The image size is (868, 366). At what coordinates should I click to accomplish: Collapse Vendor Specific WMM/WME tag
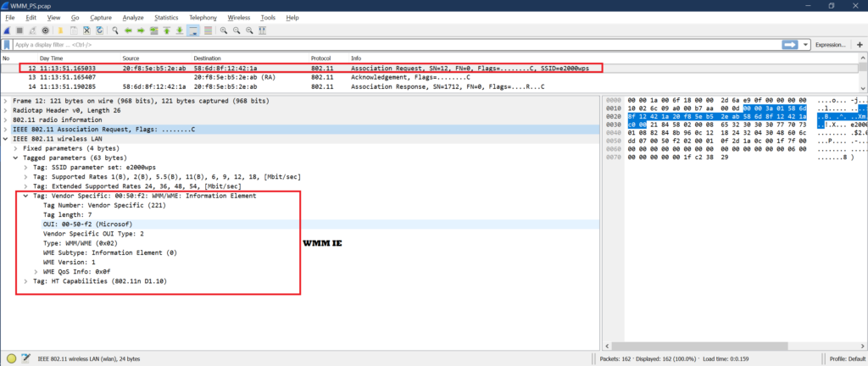26,196
